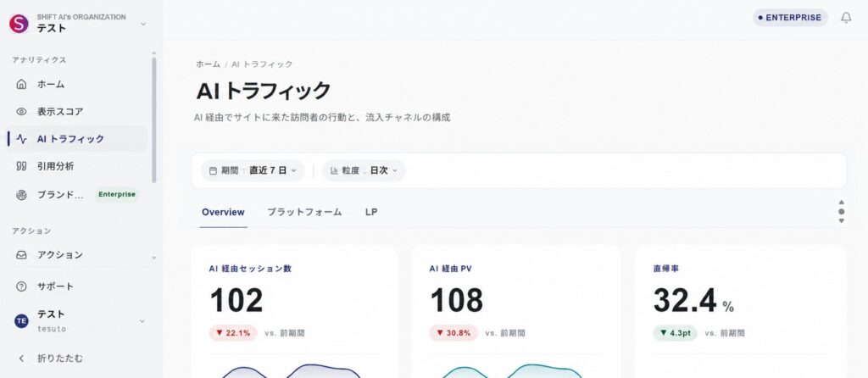
Task: Open notifications bell icon
Action: [846, 18]
